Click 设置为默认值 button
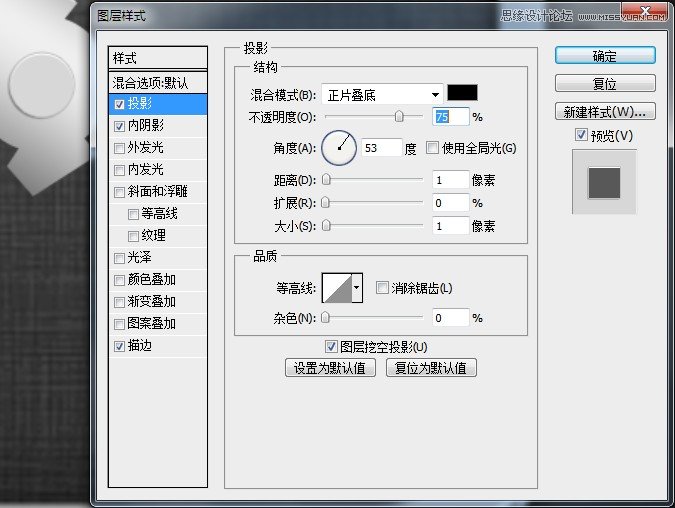Screen dimensions: 675x508 [331, 368]
